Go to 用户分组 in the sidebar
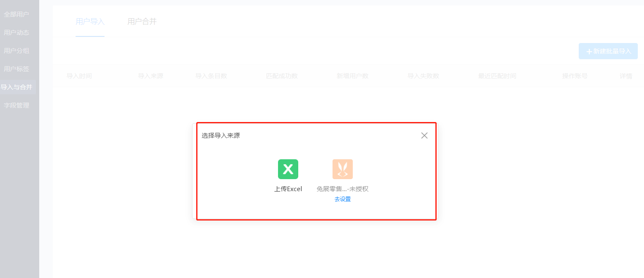 coord(17,51)
